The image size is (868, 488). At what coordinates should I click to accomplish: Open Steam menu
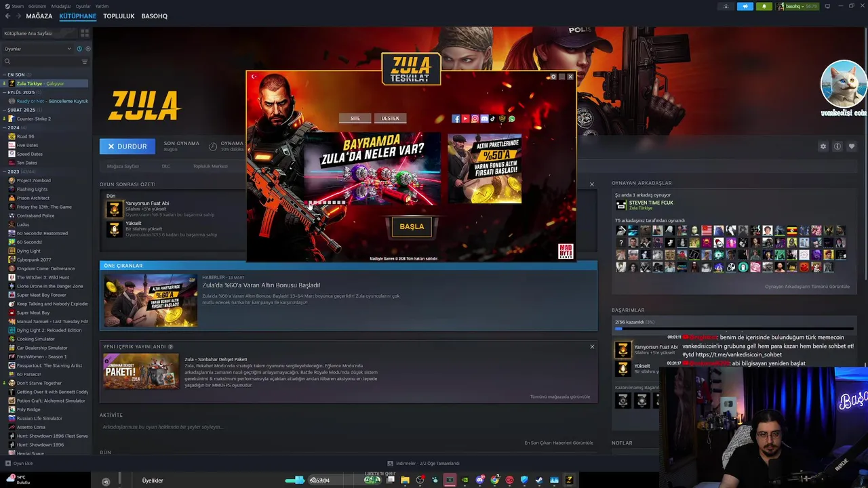pyautogui.click(x=15, y=6)
